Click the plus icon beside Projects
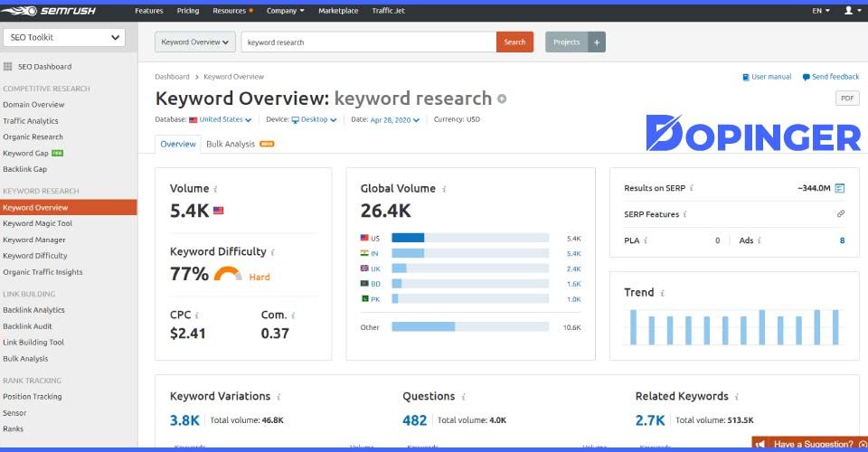This screenshot has width=868, height=452. coord(597,42)
